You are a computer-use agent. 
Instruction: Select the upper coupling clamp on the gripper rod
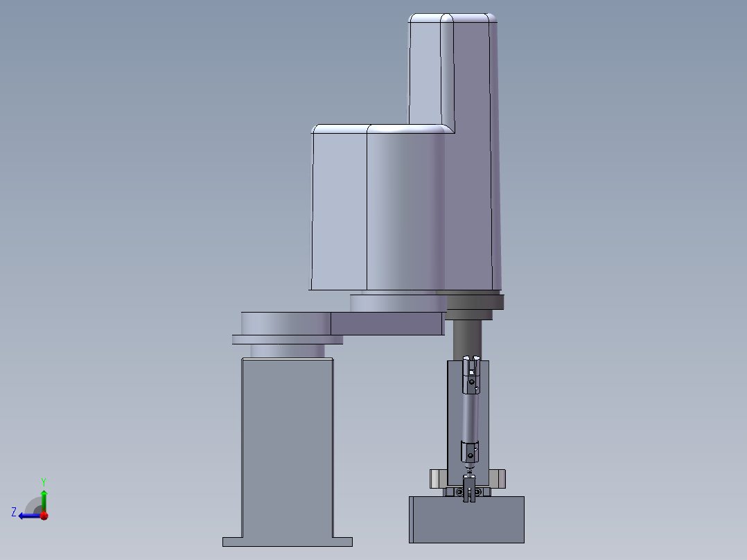tap(471, 376)
